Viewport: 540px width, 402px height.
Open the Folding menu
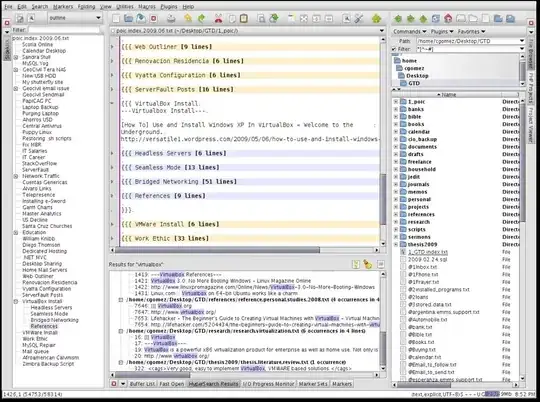tap(86, 7)
